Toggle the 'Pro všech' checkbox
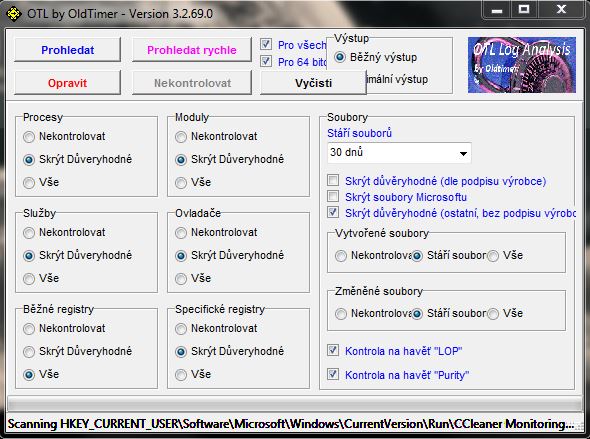Image resolution: width=590 pixels, height=439 pixels. point(266,44)
